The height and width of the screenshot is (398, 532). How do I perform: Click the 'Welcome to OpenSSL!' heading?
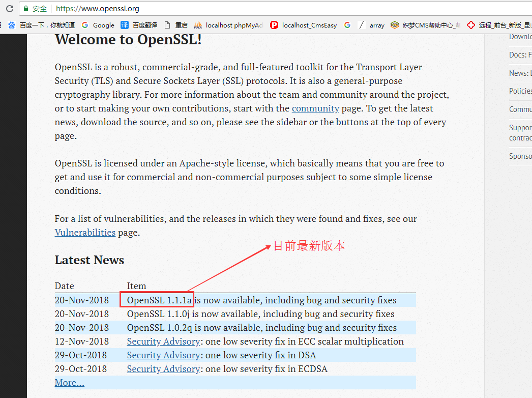pos(128,39)
